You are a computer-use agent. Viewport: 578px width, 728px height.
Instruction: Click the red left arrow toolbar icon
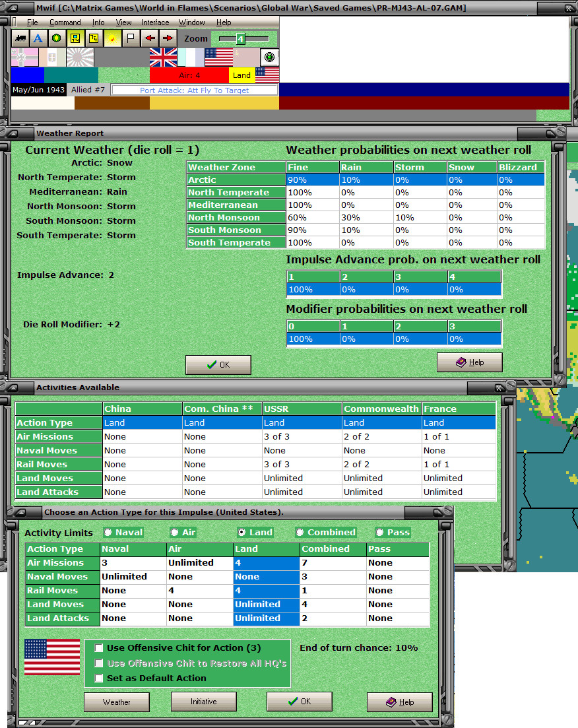pos(150,38)
